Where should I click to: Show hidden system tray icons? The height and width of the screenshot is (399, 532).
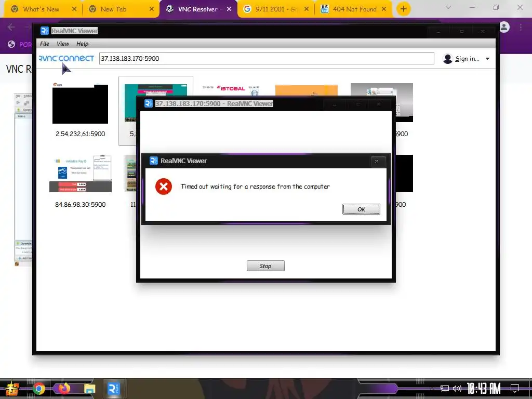pyautogui.click(x=432, y=389)
